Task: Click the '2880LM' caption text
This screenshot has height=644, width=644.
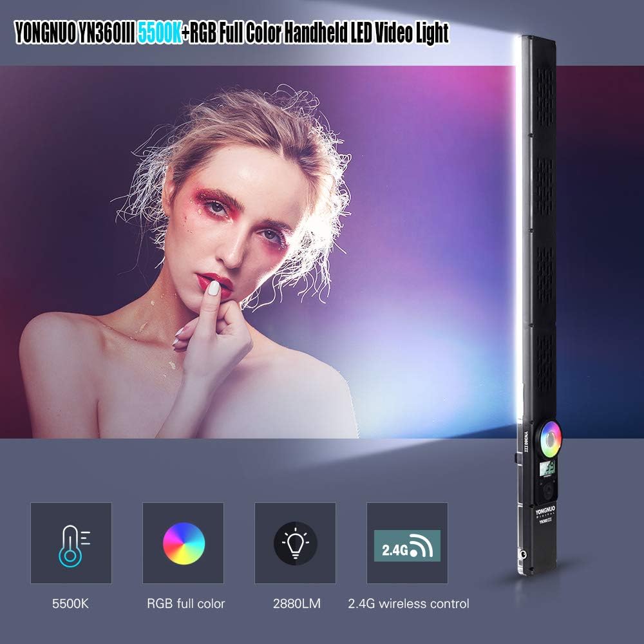Action: pyautogui.click(x=296, y=604)
